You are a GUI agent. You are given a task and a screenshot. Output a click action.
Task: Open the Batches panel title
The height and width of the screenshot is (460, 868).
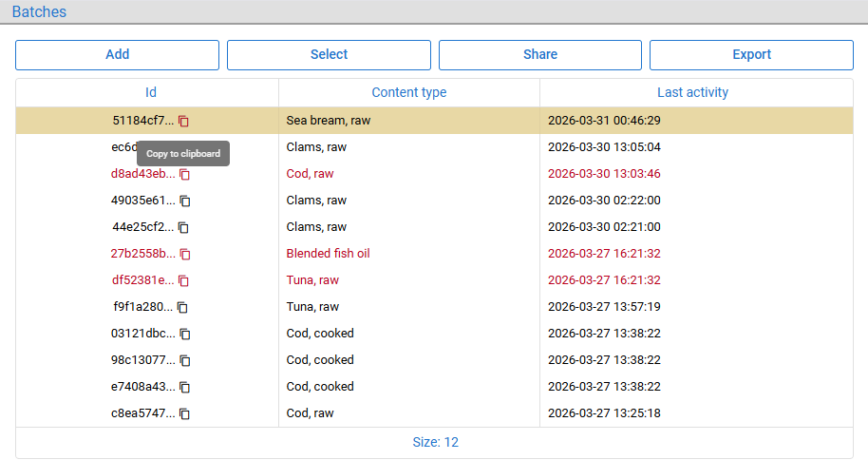coord(39,11)
